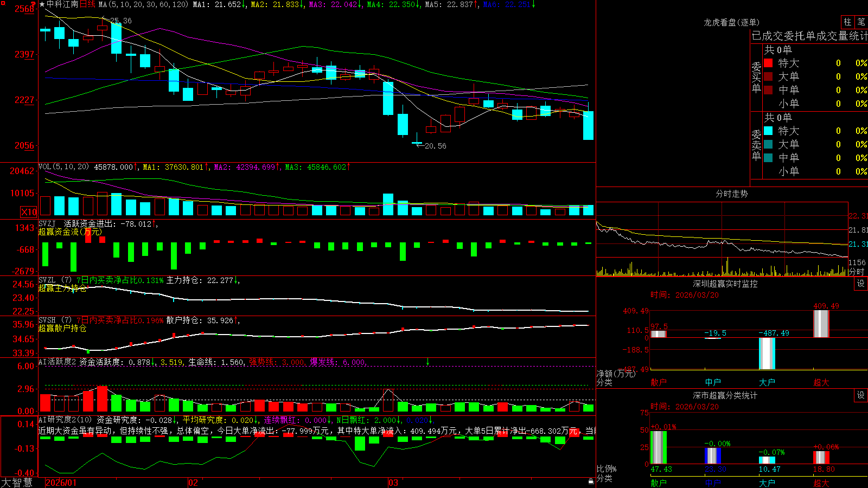This screenshot has width=868, height=488.
Task: Click the 爆发线: 6.000 label
Action: point(339,362)
